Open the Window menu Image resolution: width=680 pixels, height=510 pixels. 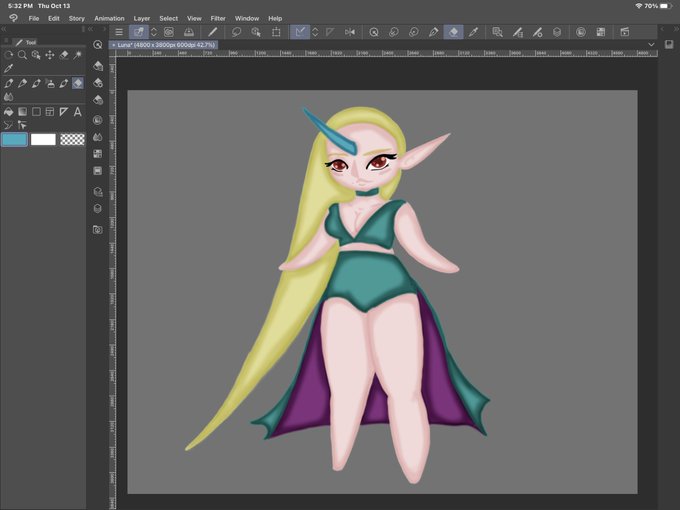[247, 18]
